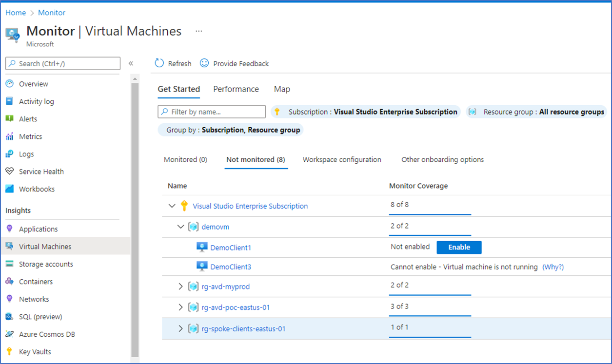Open the rg-avd-poc-eastus-01 link
The width and height of the screenshot is (612, 364).
tap(236, 307)
